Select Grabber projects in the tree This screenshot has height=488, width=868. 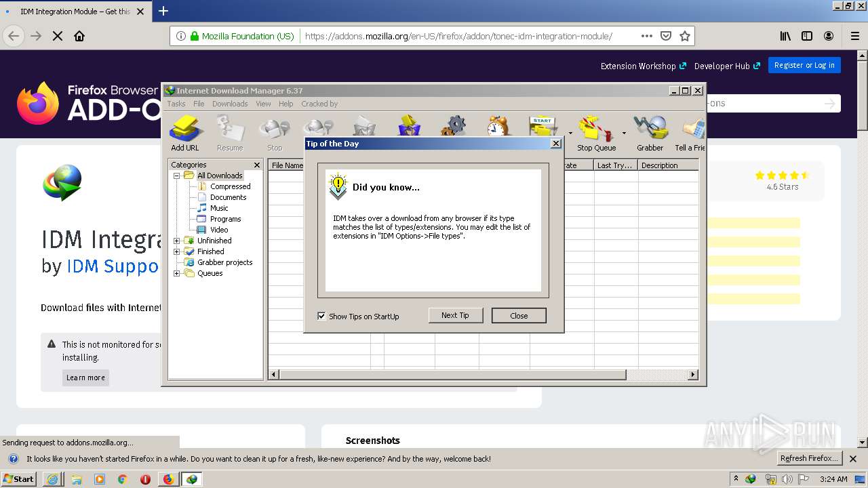[224, 262]
